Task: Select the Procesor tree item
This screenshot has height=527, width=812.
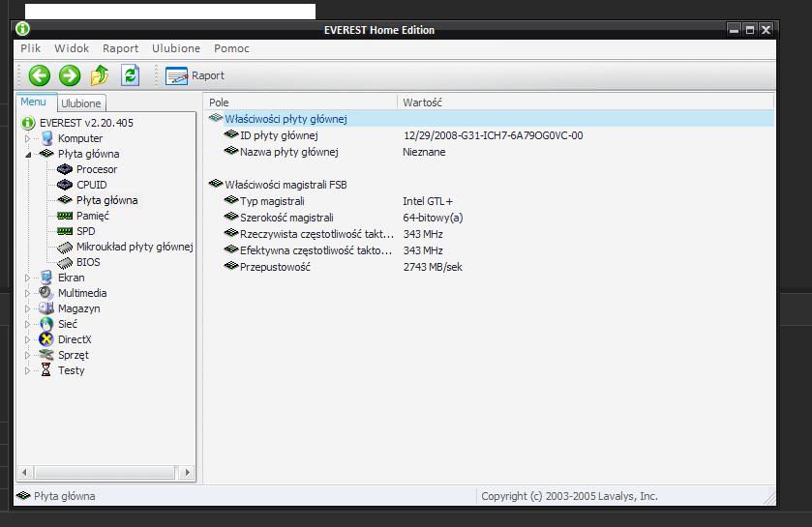Action: pos(97,169)
